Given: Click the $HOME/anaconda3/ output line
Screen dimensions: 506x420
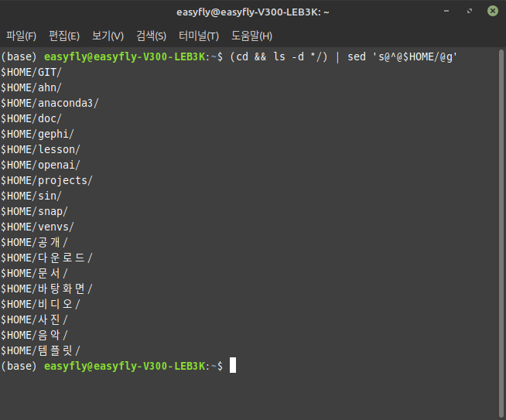Looking at the screenshot, I should coord(50,103).
